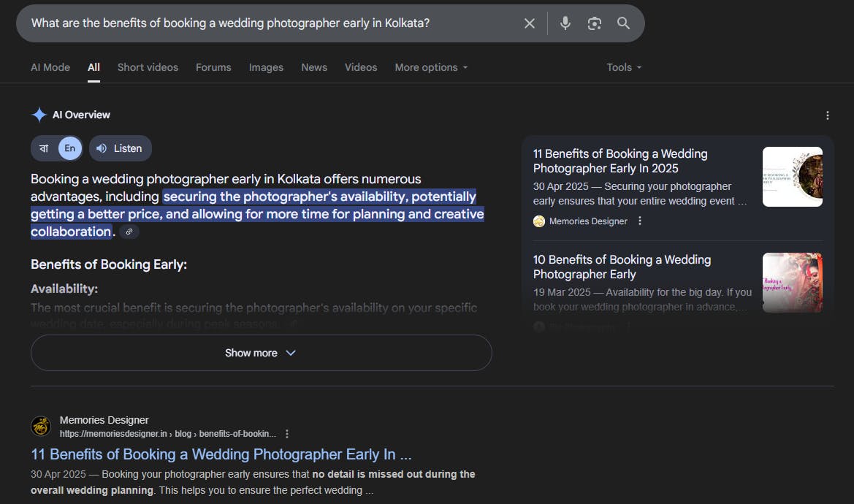
Task: Click the source link icon after summary
Action: [x=129, y=232]
